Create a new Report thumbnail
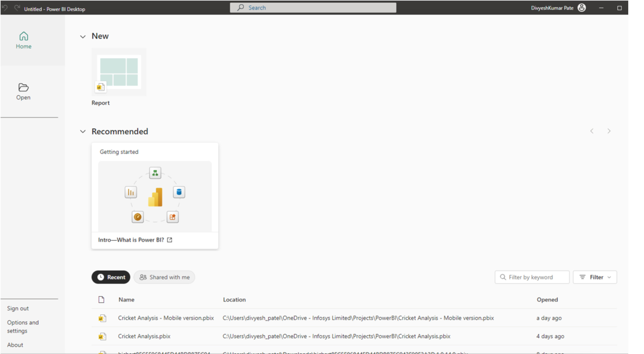Image resolution: width=644 pixels, height=354 pixels. (x=119, y=72)
